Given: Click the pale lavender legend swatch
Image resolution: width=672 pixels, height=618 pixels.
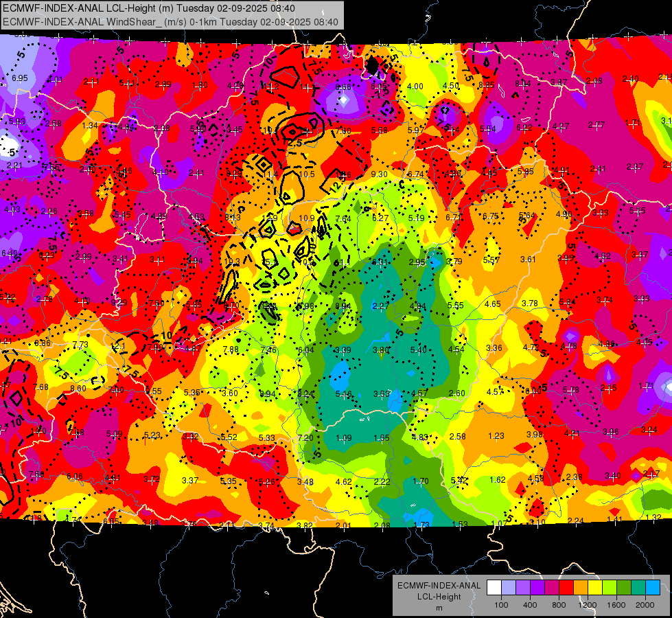Looking at the screenshot, I should click(x=508, y=588).
